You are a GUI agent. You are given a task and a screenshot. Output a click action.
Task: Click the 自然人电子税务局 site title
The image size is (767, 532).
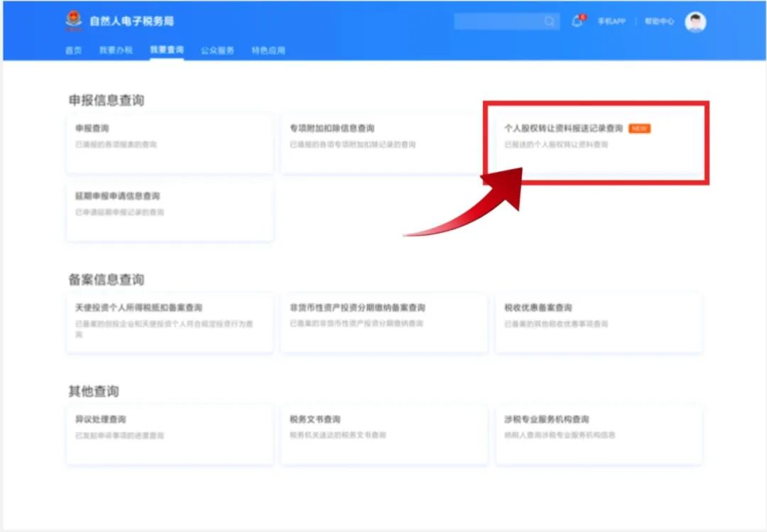tap(131, 21)
